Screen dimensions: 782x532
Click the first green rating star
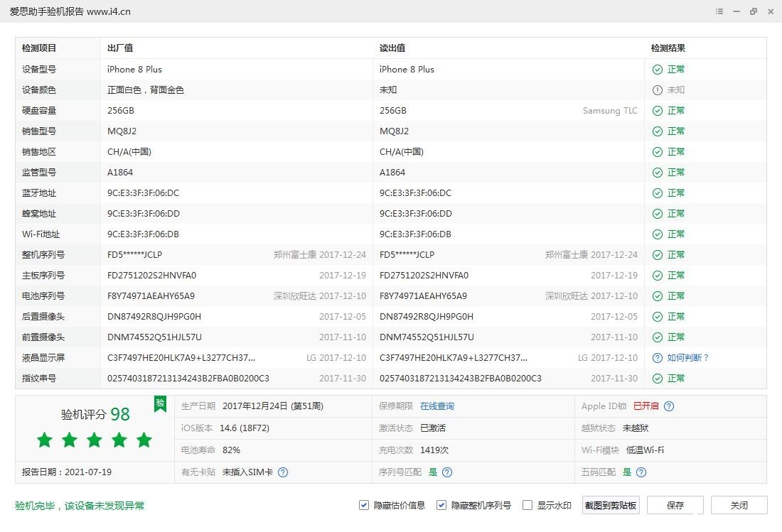pos(44,440)
